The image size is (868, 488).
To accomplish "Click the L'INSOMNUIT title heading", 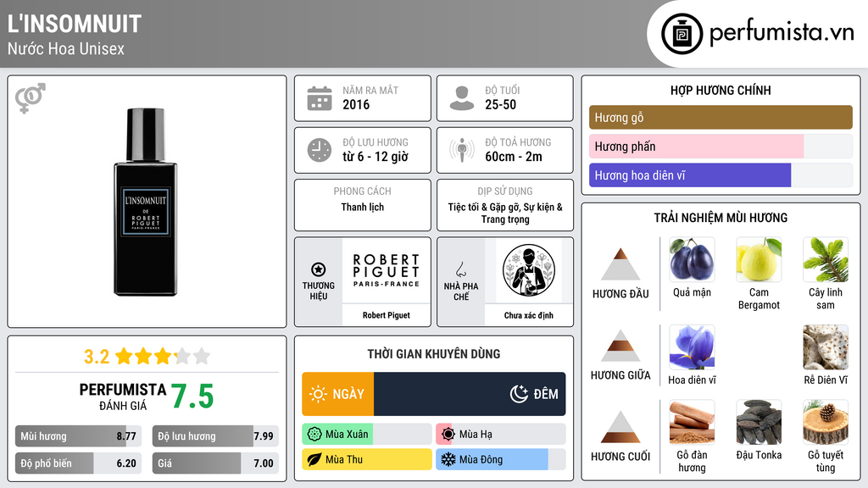I will 75,24.
